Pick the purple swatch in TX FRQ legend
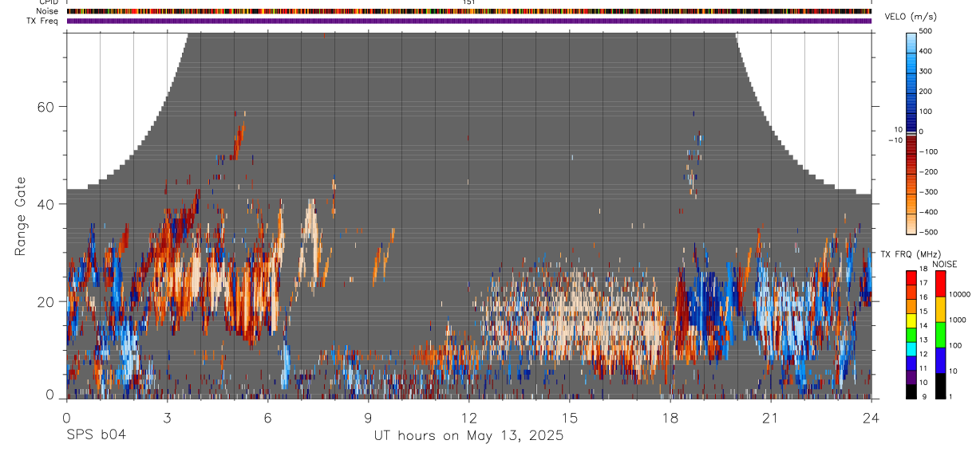The image size is (980, 452). (911, 376)
